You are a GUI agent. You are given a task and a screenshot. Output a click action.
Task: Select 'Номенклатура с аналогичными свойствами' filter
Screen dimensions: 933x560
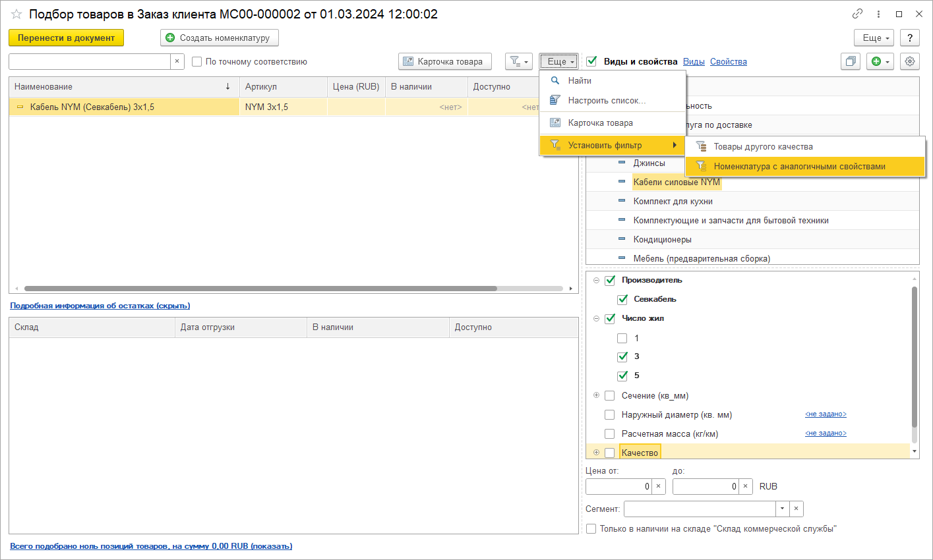point(799,167)
